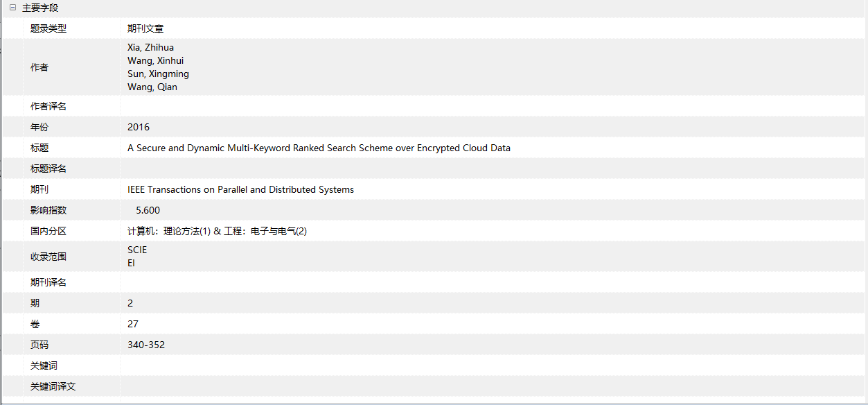Edit the volume number 27
This screenshot has width=868, height=405.
133,324
